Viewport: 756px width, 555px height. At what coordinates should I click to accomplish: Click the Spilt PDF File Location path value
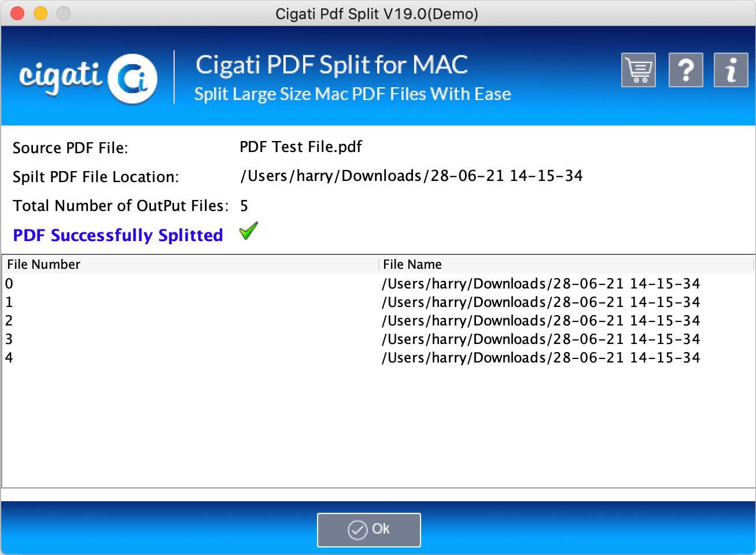tap(411, 176)
